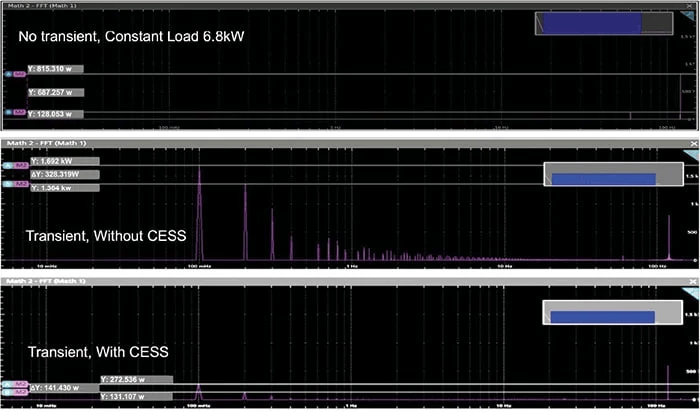Click the M2 badge beside Y: 128.053 W
Image resolution: width=700 pixels, height=412 pixels.
point(19,112)
